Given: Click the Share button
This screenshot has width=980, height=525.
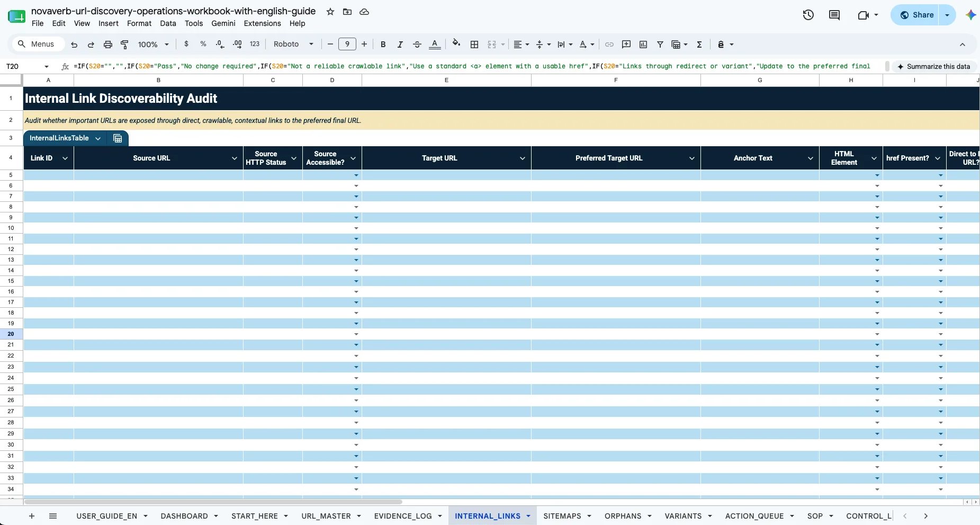Looking at the screenshot, I should [x=916, y=15].
